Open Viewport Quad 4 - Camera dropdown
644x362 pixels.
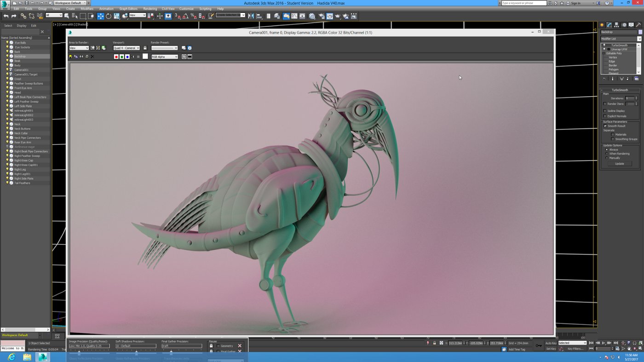pos(126,48)
